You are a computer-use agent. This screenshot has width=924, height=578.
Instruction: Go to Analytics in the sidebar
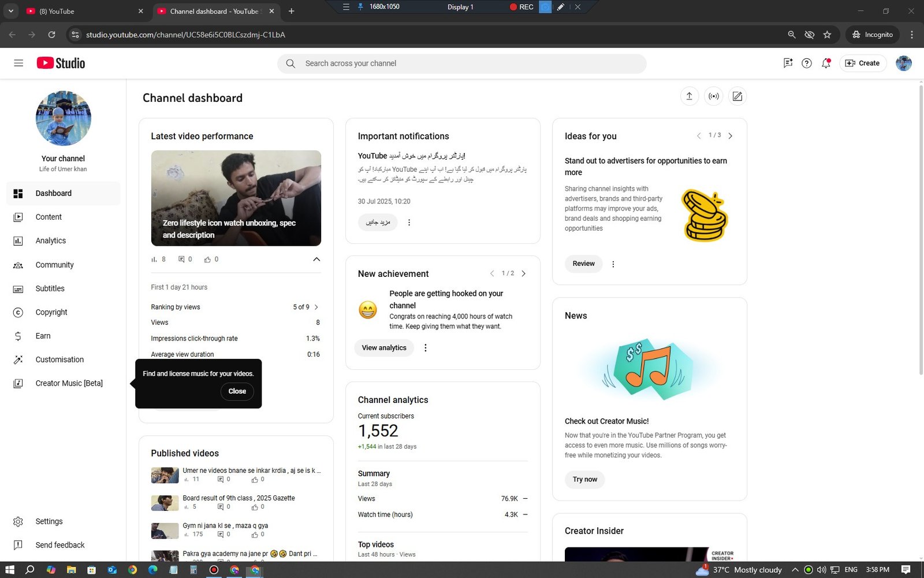coord(64,240)
